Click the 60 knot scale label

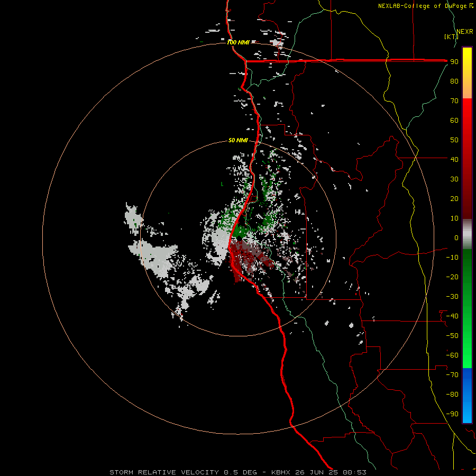point(454,120)
